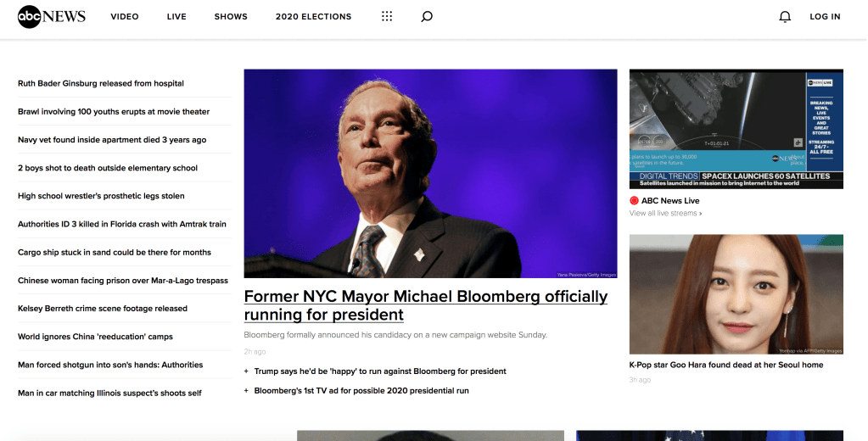Open the search magnifier icon

(427, 16)
